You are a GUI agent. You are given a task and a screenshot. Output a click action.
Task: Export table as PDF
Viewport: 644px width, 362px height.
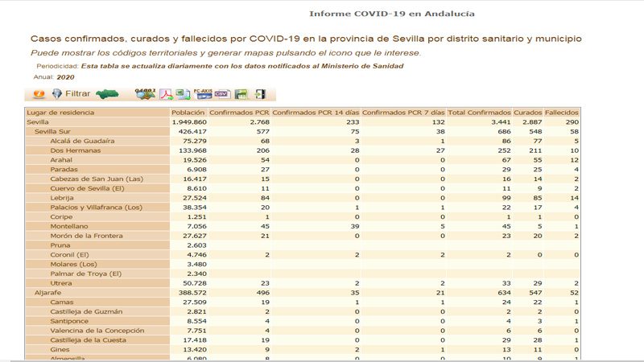(x=167, y=94)
